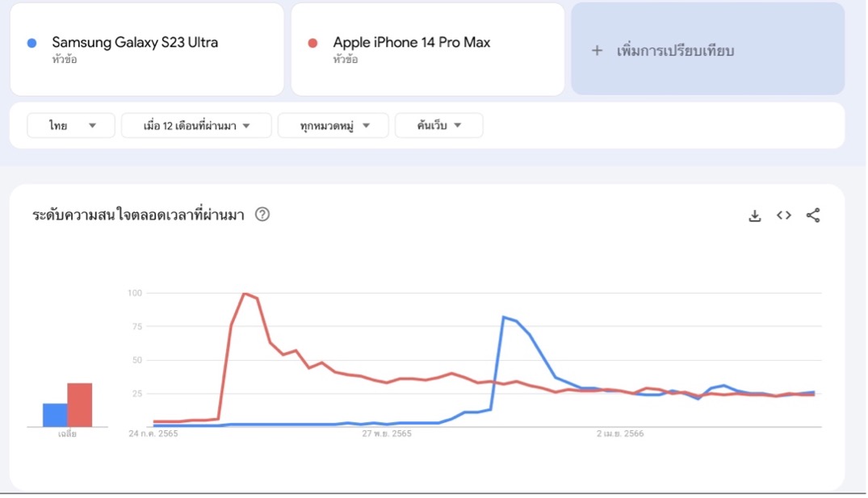This screenshot has height=498, width=868.
Task: Expand the ทุกหมวดหมู่ category dropdown
Action: click(333, 126)
